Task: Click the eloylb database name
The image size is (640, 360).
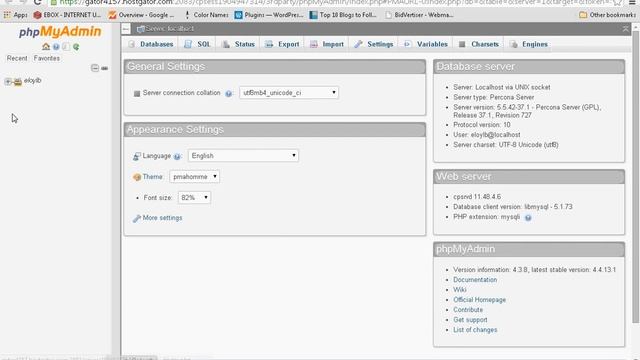Action: pyautogui.click(x=33, y=81)
